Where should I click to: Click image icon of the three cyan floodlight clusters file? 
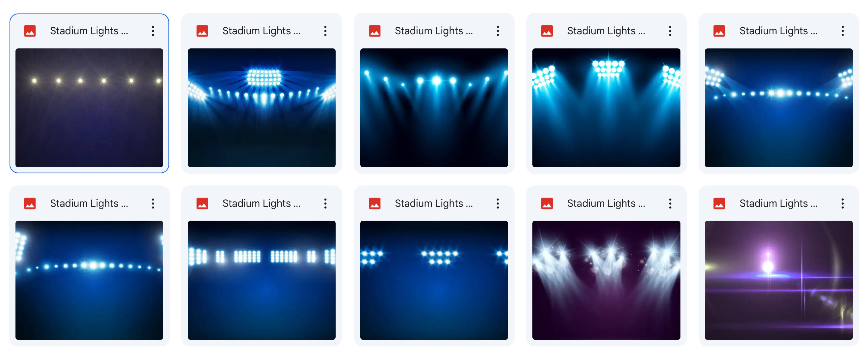[x=547, y=31]
